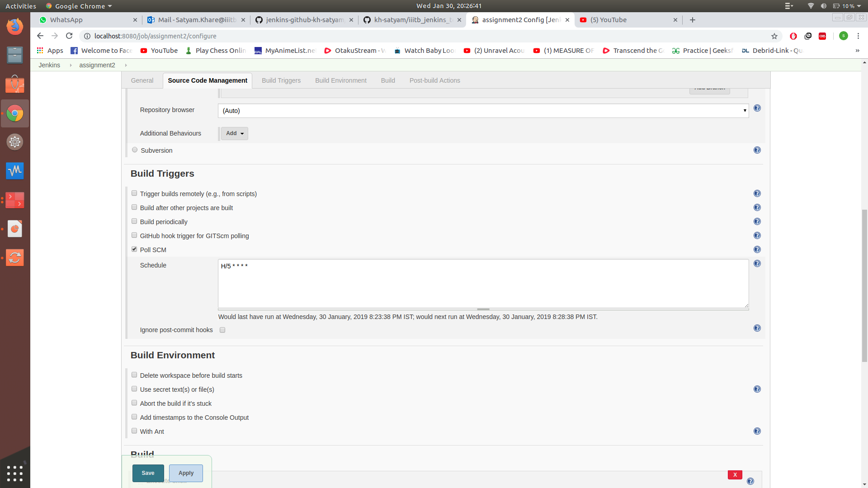Image resolution: width=868 pixels, height=488 pixels.
Task: Open help for Schedule field
Action: tap(757, 263)
